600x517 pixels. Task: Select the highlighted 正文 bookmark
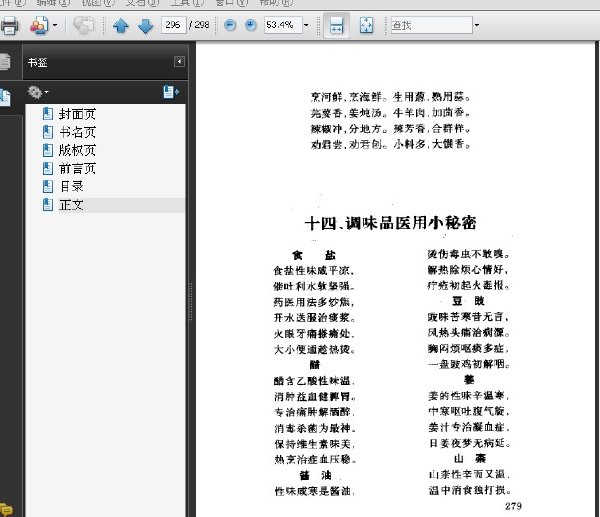click(x=72, y=205)
